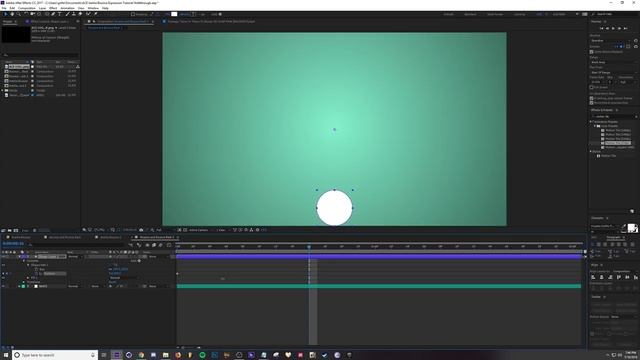The width and height of the screenshot is (640, 360).
Task: Click the current time indicator playhead
Action: pos(309,247)
